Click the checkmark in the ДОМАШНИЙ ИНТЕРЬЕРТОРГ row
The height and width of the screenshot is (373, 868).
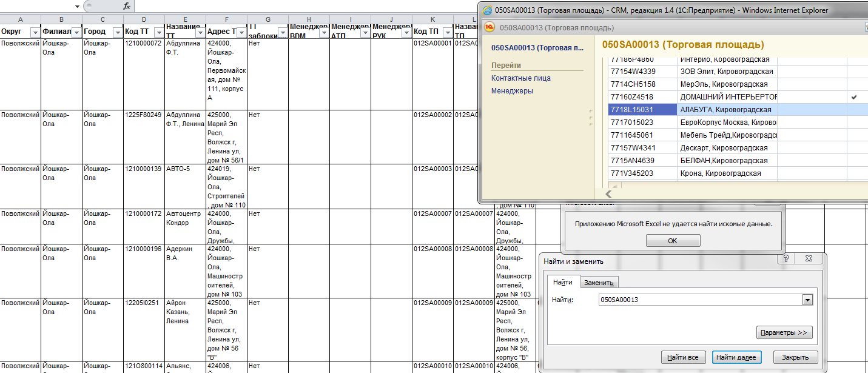(x=854, y=97)
